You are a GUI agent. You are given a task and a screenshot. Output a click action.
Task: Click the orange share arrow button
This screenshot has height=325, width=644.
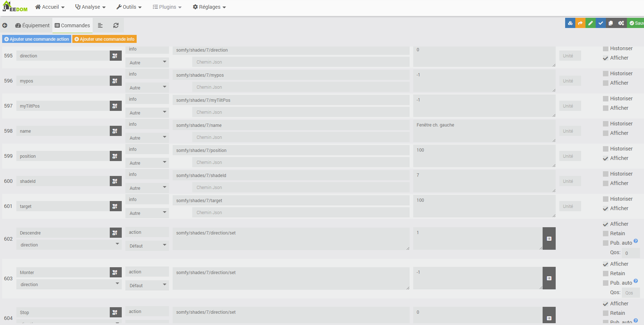580,23
